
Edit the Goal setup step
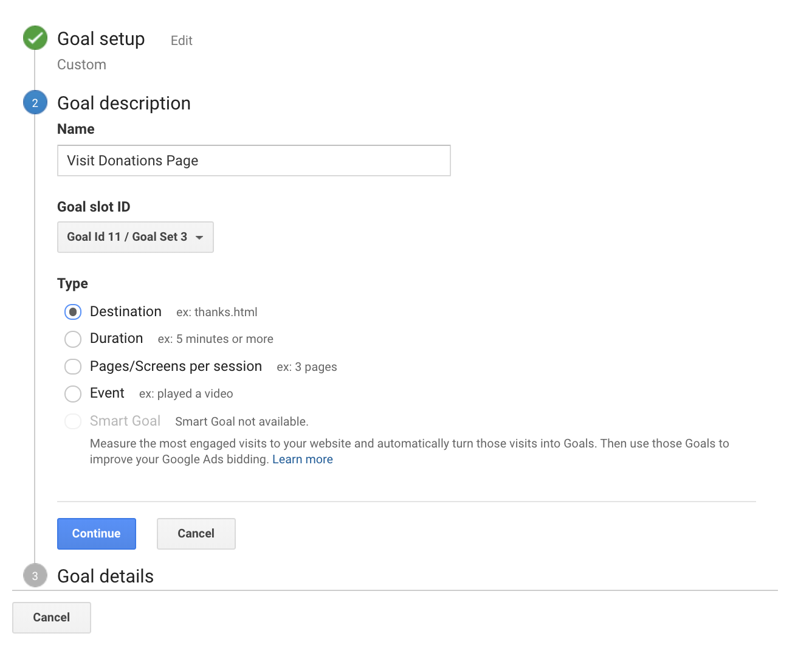[182, 41]
